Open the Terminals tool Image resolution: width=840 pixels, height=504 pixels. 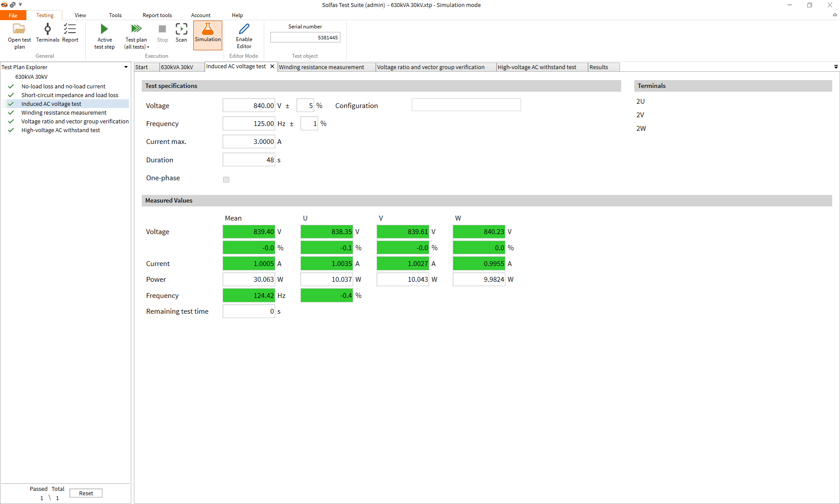[47, 29]
